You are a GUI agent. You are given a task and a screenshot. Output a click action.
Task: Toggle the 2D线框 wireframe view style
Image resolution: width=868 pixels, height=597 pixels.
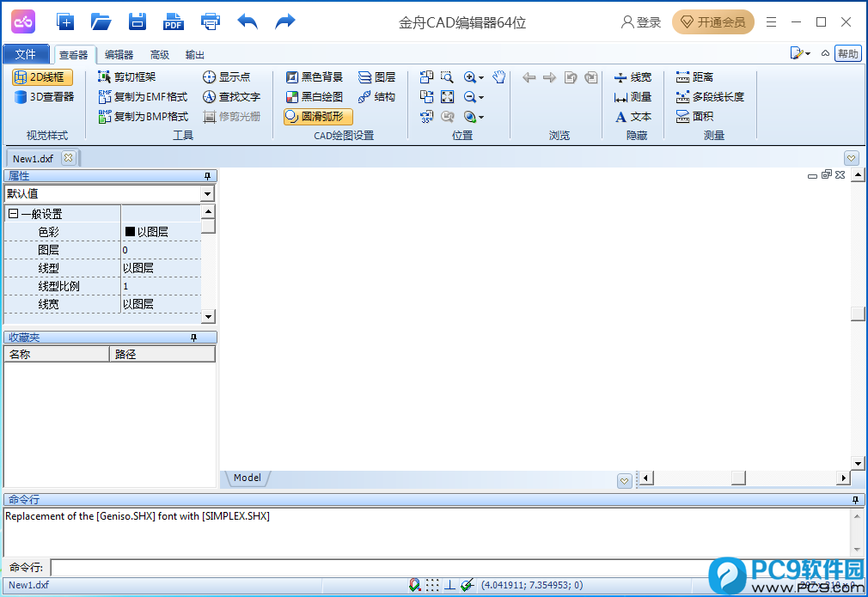click(42, 77)
